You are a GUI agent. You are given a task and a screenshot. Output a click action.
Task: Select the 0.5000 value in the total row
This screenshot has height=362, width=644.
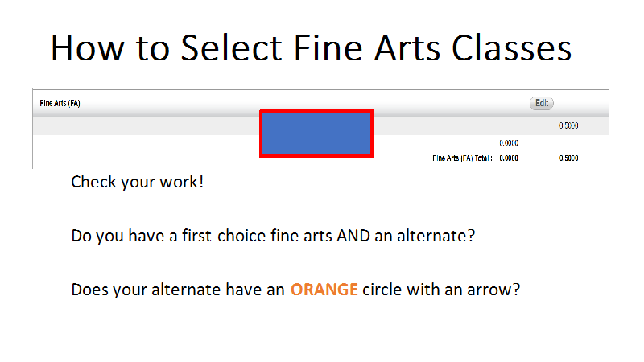(x=568, y=158)
